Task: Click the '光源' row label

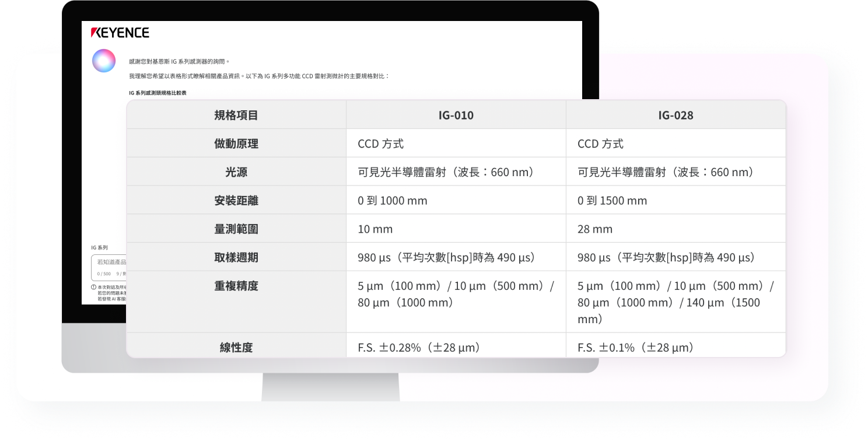Action: [x=236, y=172]
